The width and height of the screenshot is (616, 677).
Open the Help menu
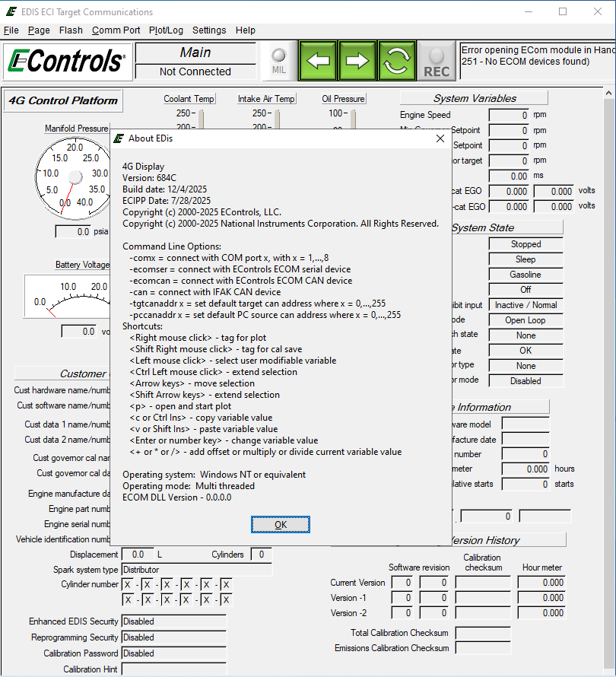click(x=245, y=30)
